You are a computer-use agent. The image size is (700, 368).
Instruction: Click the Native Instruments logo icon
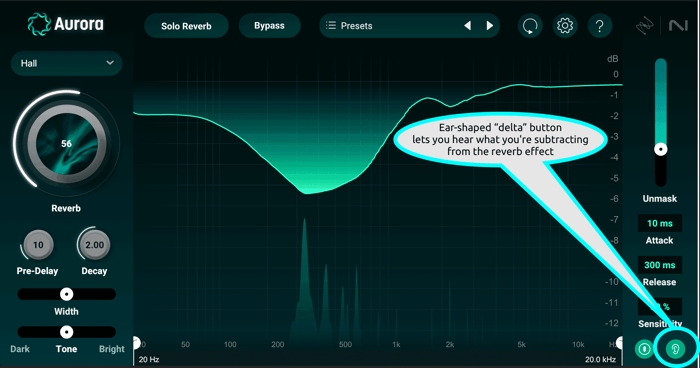click(x=678, y=25)
